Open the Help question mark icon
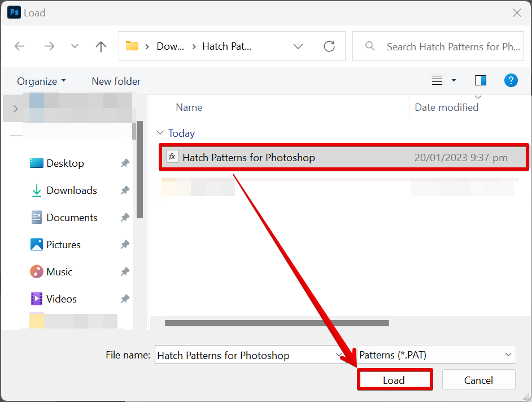The image size is (532, 402). (x=511, y=81)
